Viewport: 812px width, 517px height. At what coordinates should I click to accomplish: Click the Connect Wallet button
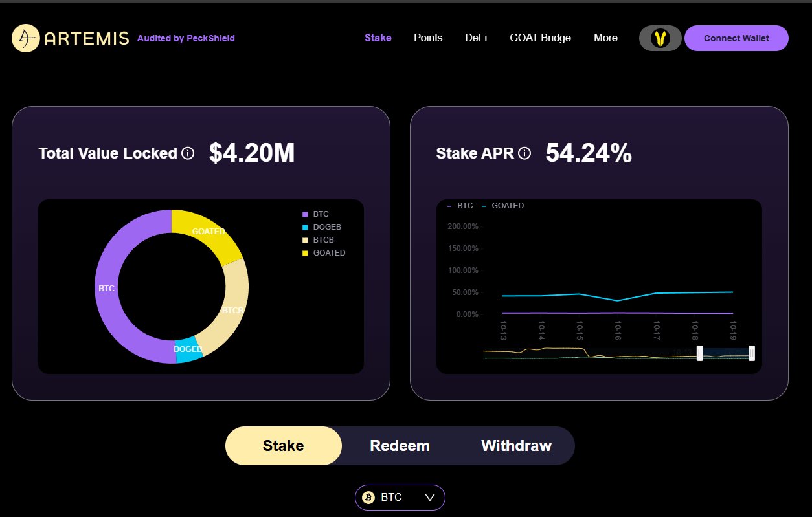coord(736,38)
